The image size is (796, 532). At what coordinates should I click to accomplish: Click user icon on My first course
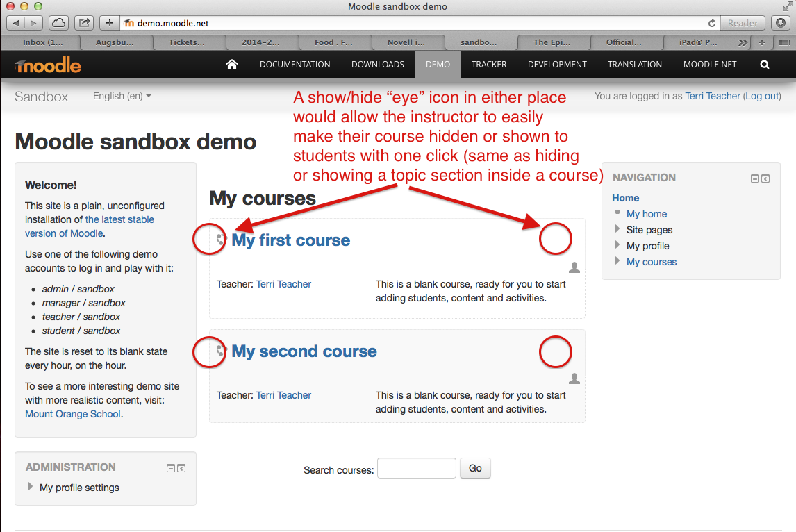574,267
